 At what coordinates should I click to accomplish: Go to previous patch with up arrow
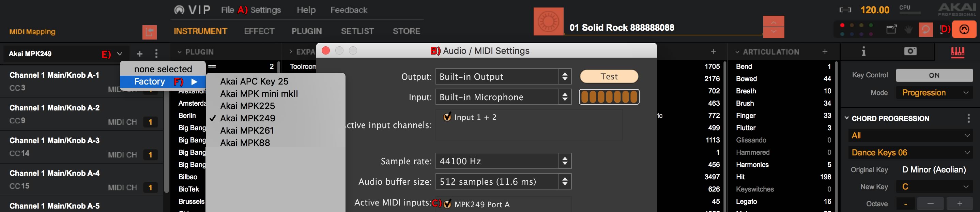point(774,21)
